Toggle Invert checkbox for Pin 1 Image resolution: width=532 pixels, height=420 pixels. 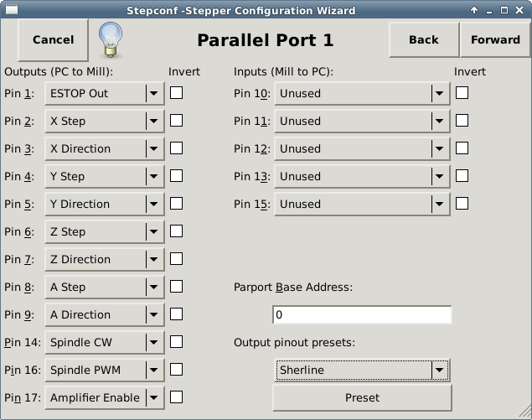point(177,93)
